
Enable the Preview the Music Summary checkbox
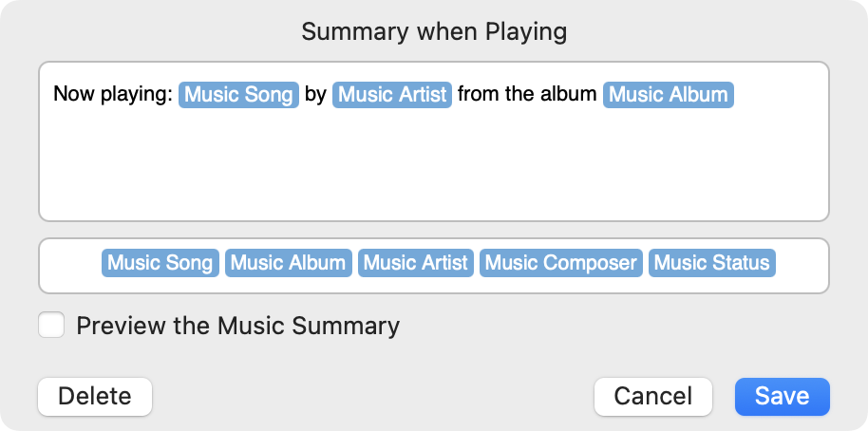pos(51,326)
